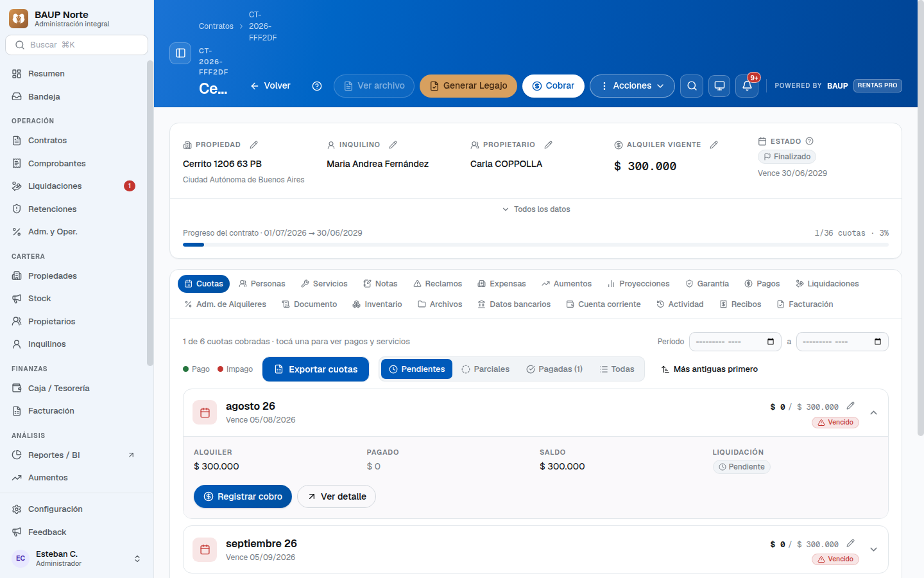Open calendar picker of second Período date
This screenshot has height=578, width=924.
[x=878, y=342]
